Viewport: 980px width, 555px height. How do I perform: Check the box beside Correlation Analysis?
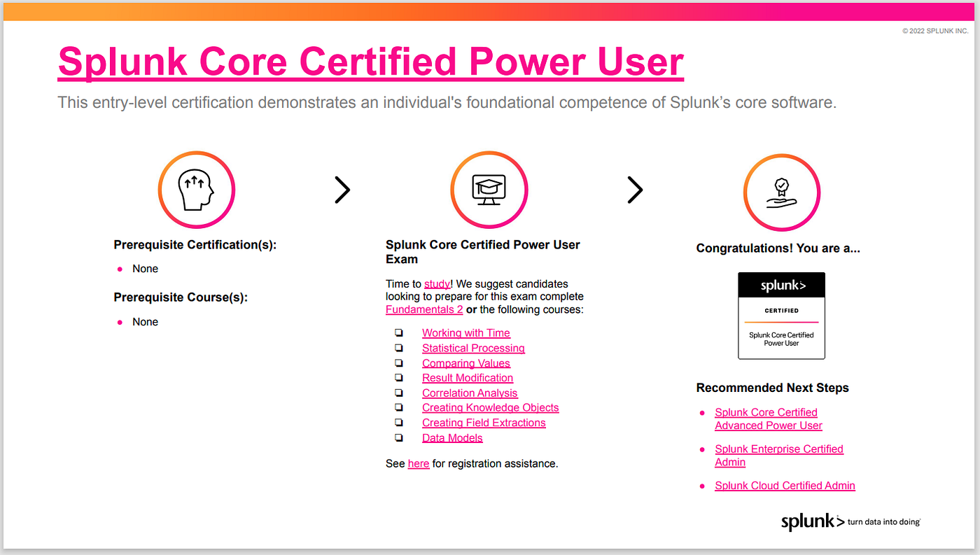[399, 393]
